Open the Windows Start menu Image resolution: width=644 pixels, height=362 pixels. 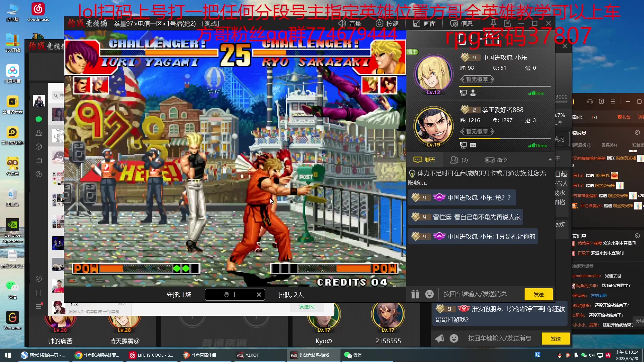point(8,355)
